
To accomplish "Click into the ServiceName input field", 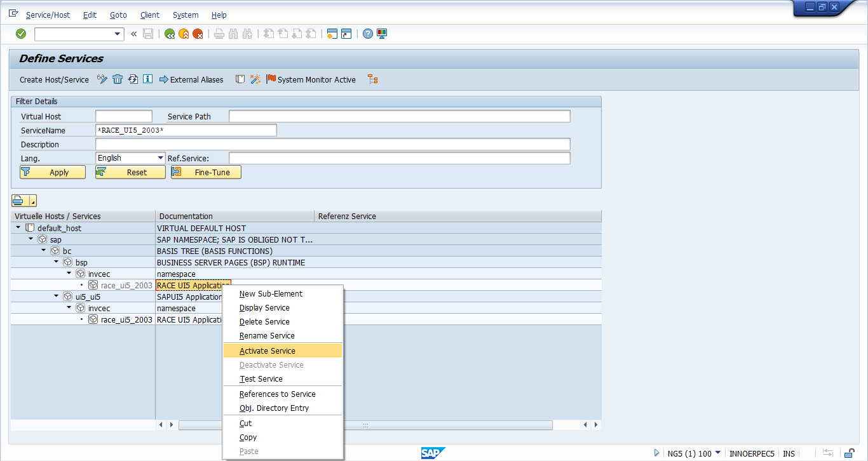I will pyautogui.click(x=186, y=130).
